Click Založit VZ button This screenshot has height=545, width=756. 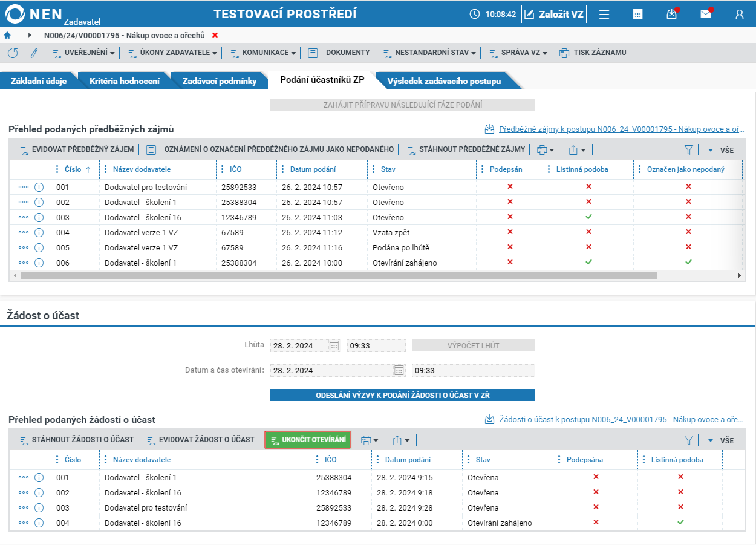coord(554,14)
